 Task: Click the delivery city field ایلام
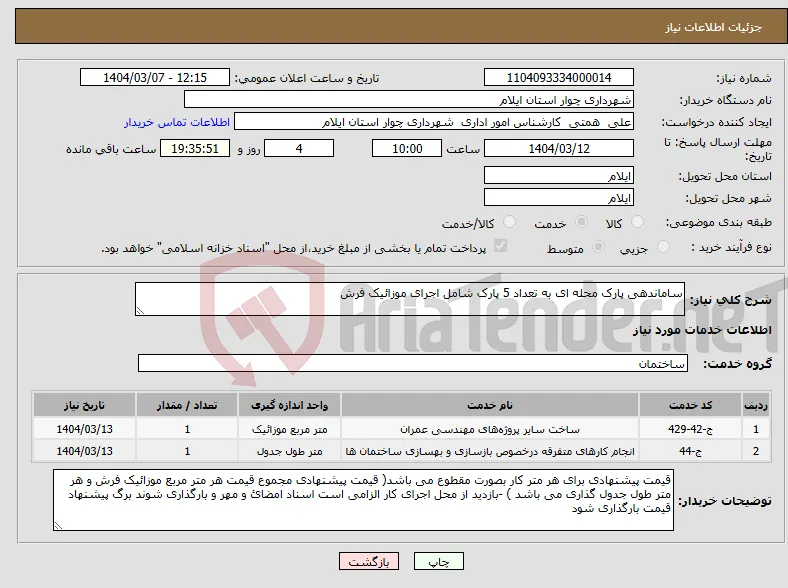pos(559,198)
